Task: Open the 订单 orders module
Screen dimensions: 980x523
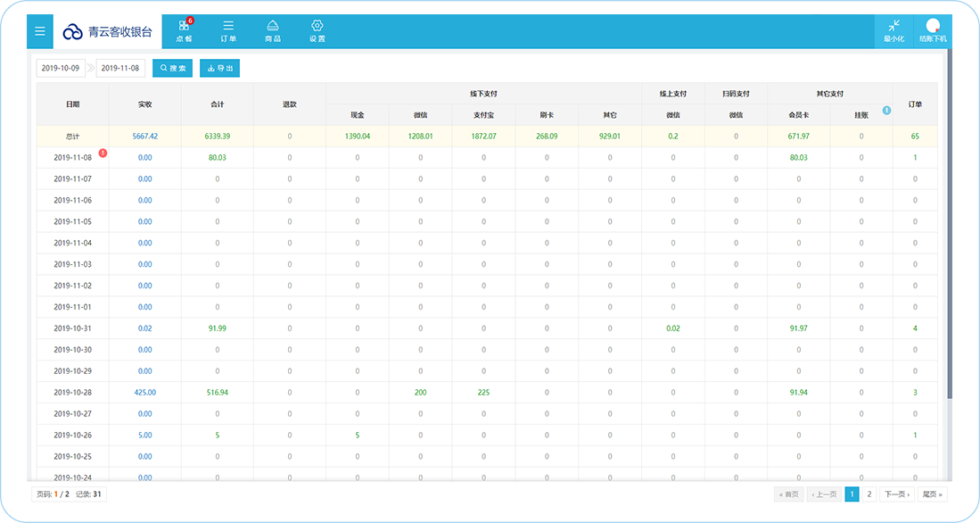Action: click(x=228, y=30)
